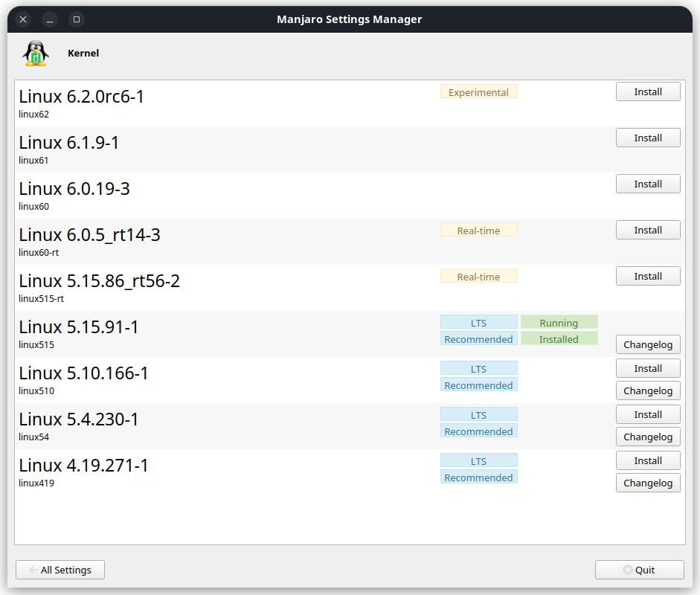Select the Linux 6.2.0rc6-1 title

81,97
